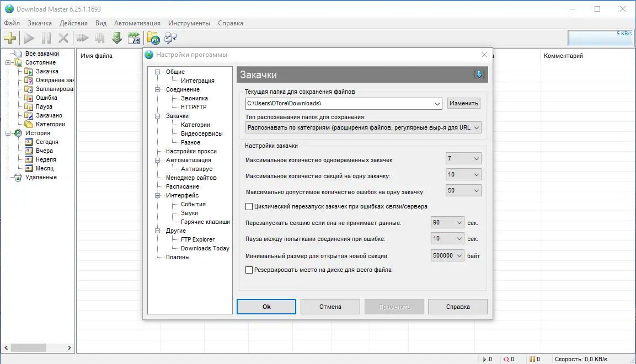This screenshot has height=364, width=636.
Task: Open the Справка menu in menu bar
Action: click(x=231, y=23)
